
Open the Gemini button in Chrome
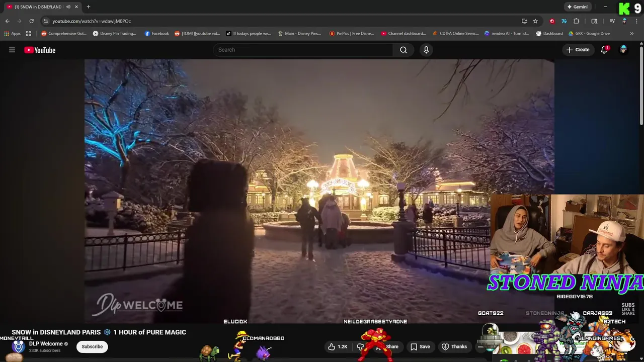[577, 7]
